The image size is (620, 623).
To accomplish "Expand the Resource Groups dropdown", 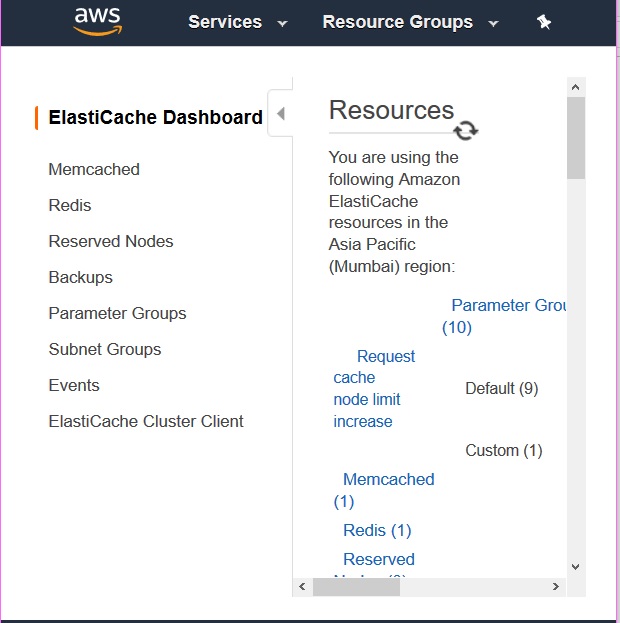I will tap(410, 22).
